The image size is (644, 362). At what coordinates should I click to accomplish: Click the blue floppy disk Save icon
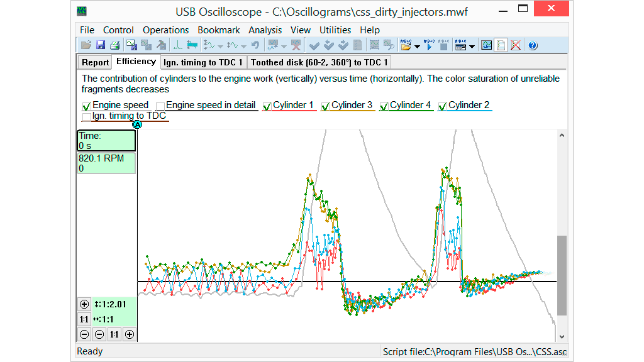tap(101, 45)
